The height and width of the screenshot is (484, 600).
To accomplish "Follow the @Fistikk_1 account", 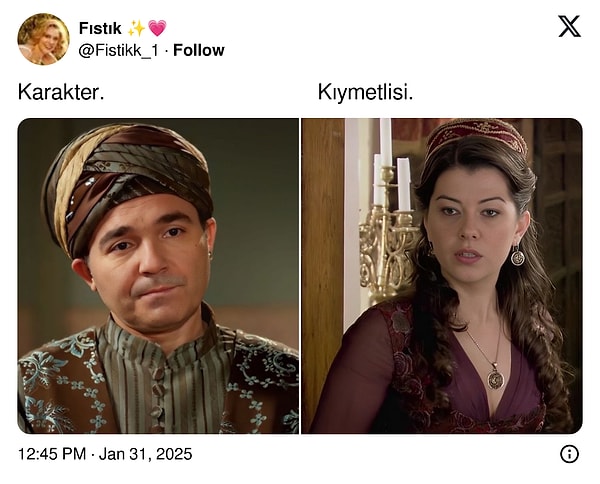I will click(x=199, y=50).
